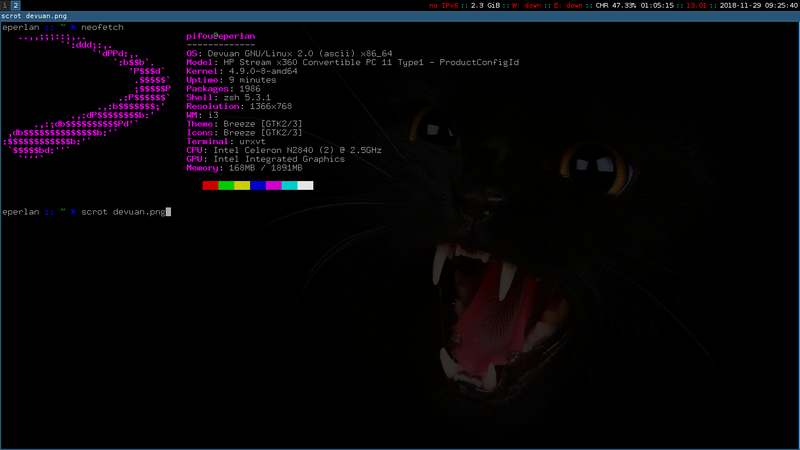This screenshot has height=450, width=800.
Task: Click the 'E: down' ethernet status
Action: pos(568,5)
